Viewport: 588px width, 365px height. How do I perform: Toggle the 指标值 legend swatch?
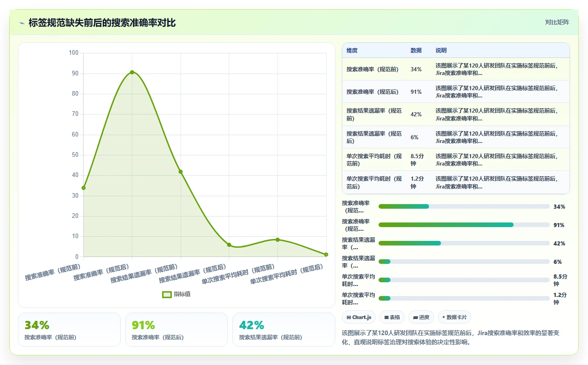pos(167,294)
